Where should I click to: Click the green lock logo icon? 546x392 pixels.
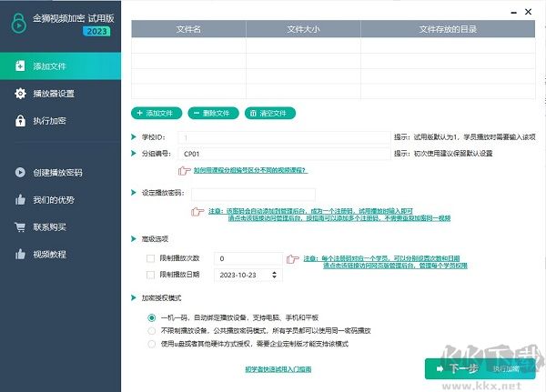pyautogui.click(x=18, y=23)
